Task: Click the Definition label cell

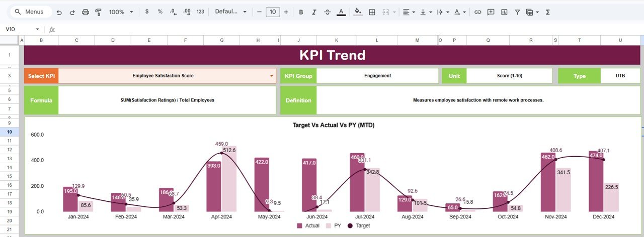Action: tap(298, 100)
